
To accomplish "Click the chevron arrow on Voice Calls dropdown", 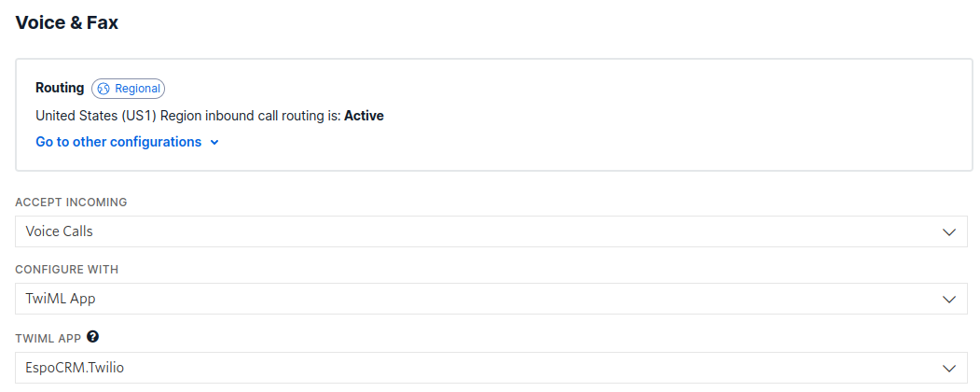I will point(949,231).
